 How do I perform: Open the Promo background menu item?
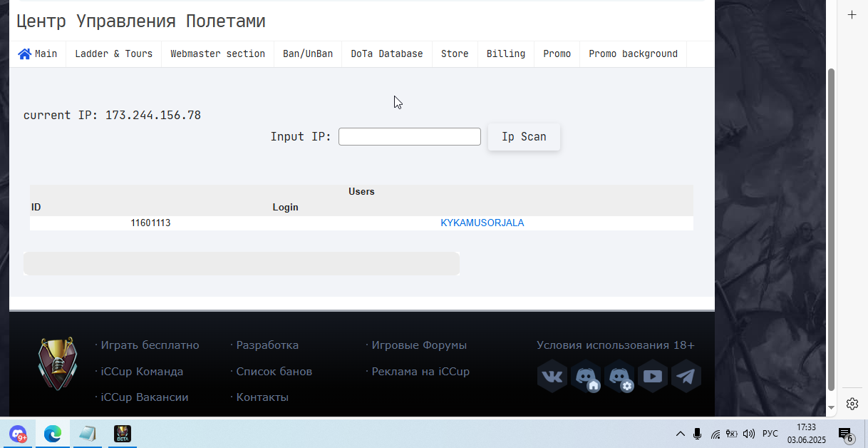(633, 54)
